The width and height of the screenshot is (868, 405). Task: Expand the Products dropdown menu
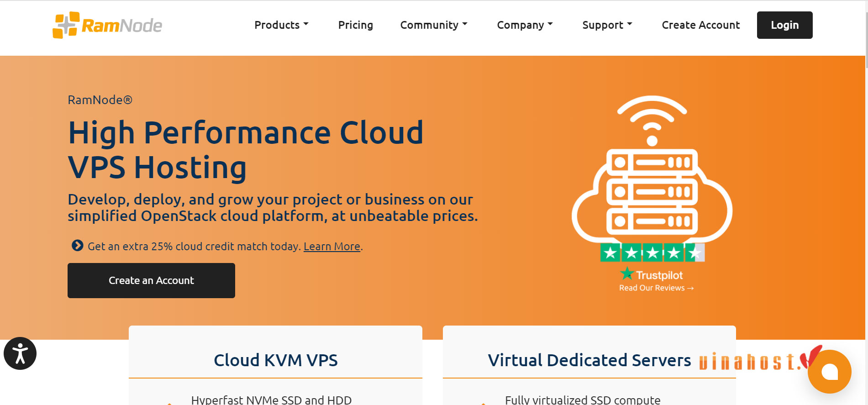click(281, 25)
